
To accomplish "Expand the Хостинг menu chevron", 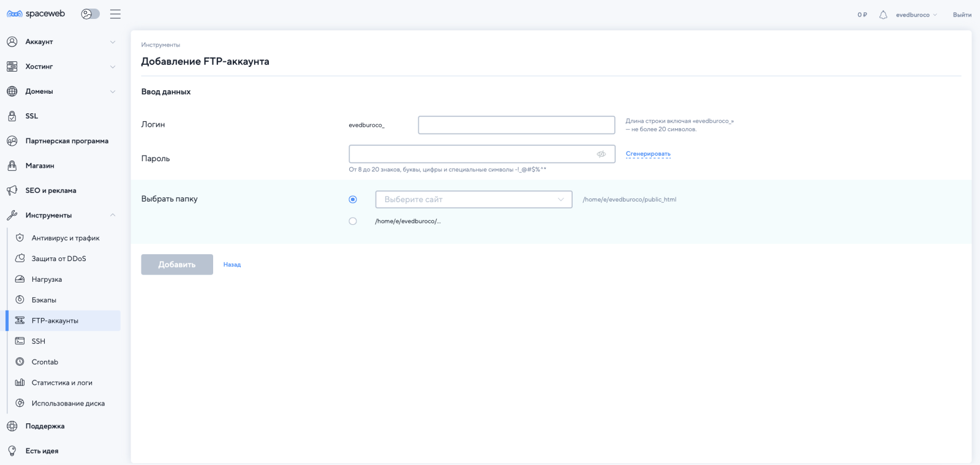I will (113, 67).
